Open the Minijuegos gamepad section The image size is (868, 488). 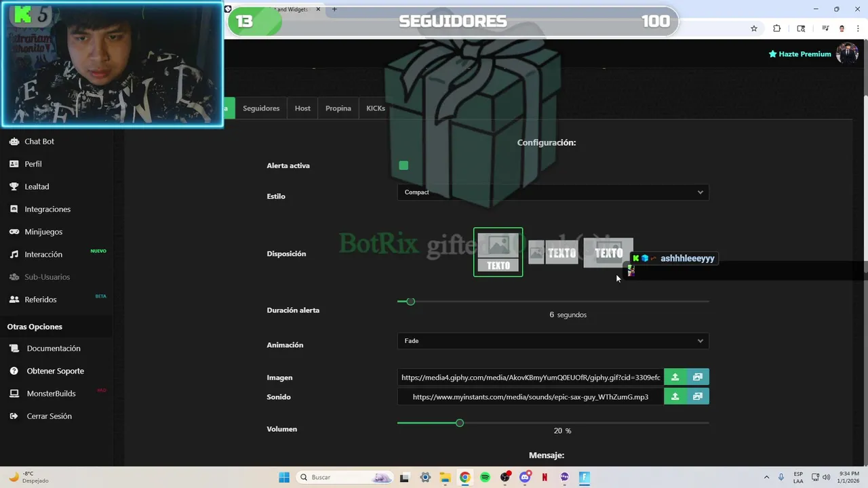coord(43,232)
